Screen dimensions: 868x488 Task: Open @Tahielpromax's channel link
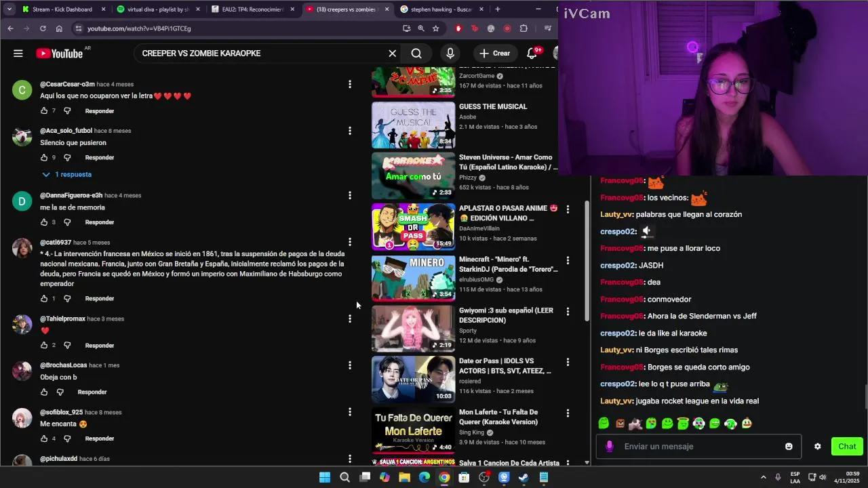62,319
